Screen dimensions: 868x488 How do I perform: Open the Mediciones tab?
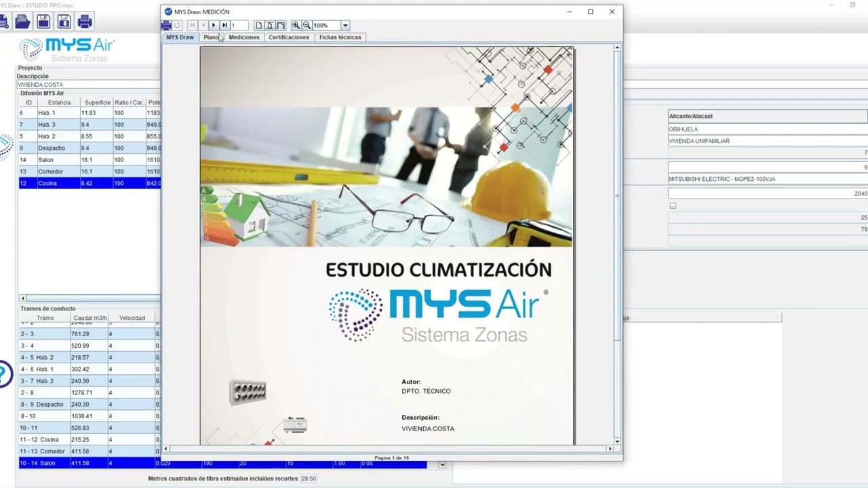click(x=244, y=37)
